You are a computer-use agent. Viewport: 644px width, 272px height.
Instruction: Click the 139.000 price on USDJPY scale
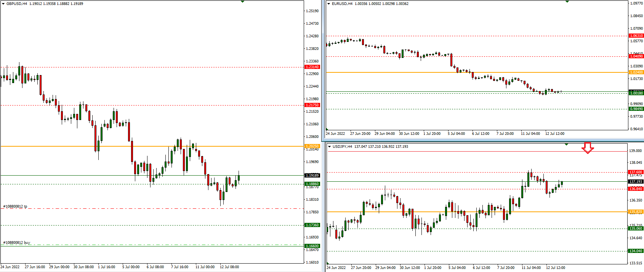pyautogui.click(x=636, y=151)
